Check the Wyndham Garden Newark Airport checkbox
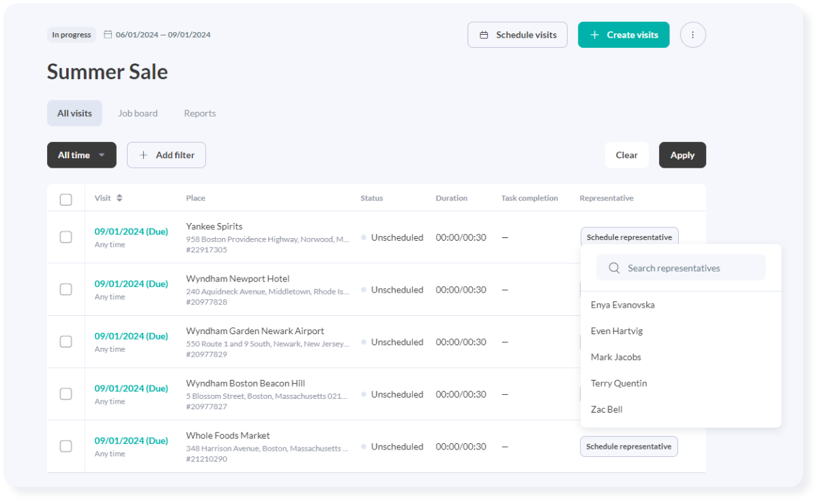 (x=65, y=342)
